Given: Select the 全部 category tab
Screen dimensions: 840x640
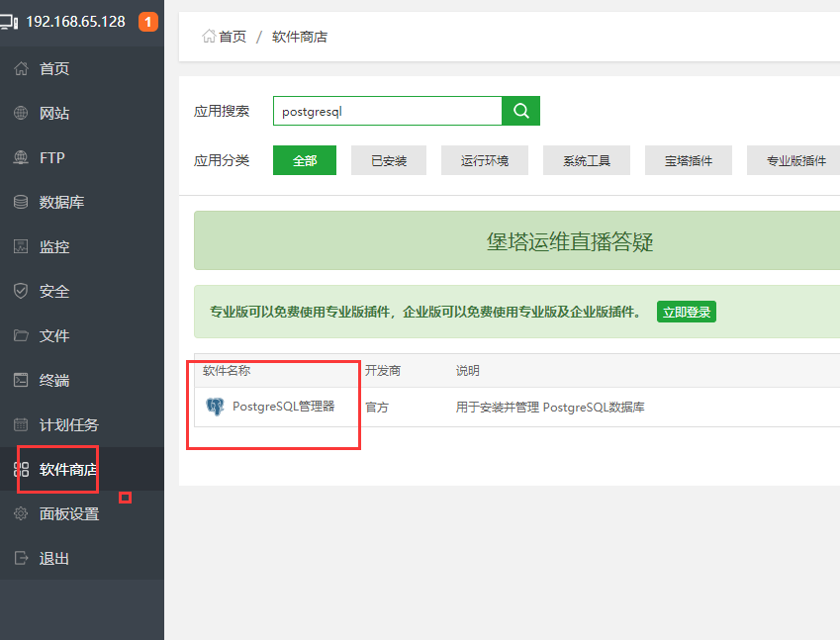Looking at the screenshot, I should click(305, 160).
